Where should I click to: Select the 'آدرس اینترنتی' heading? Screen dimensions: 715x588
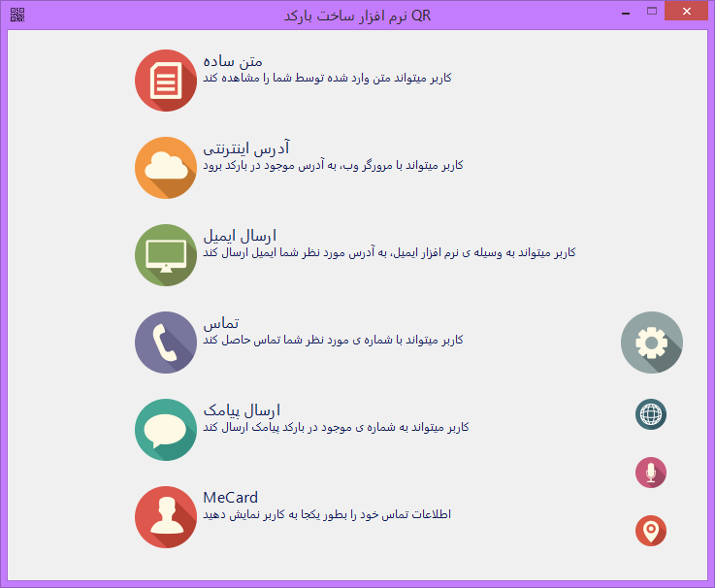pos(246,148)
